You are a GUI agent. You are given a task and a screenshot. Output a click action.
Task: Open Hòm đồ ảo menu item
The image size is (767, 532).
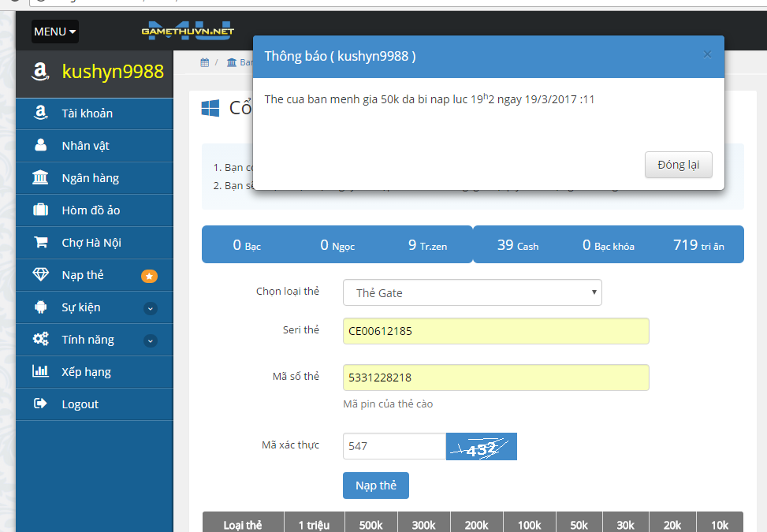point(95,210)
